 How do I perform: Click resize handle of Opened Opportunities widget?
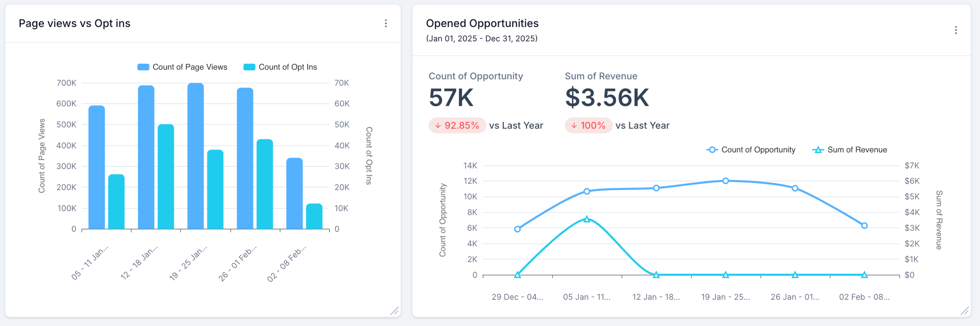(x=964, y=311)
